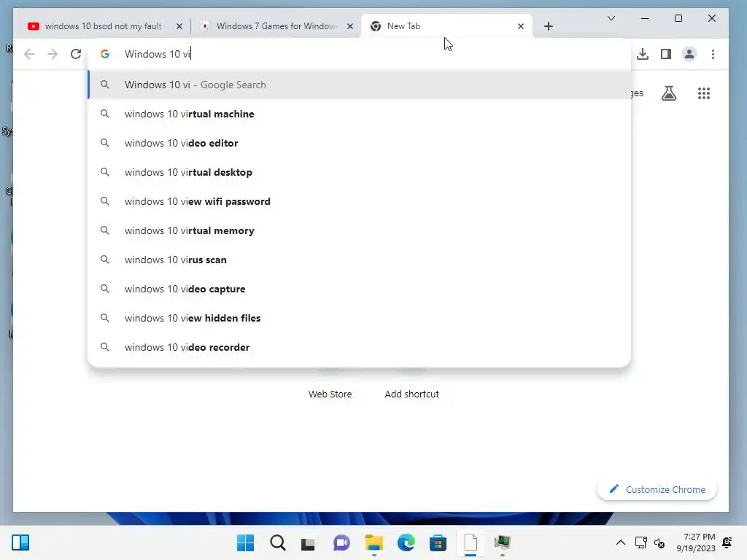Viewport: 747px width, 560px height.
Task: Choose suggestion 'windows 10 video editor'
Action: 359,143
